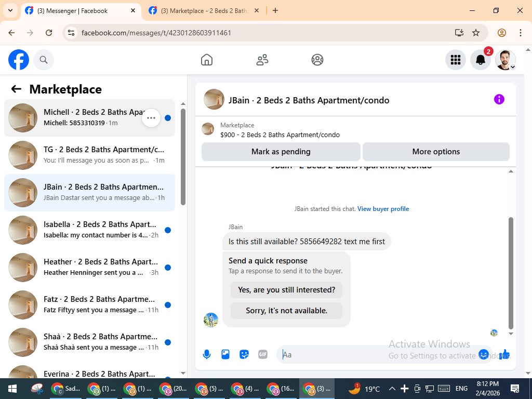Open the Facebook menu grid icon

(455, 60)
